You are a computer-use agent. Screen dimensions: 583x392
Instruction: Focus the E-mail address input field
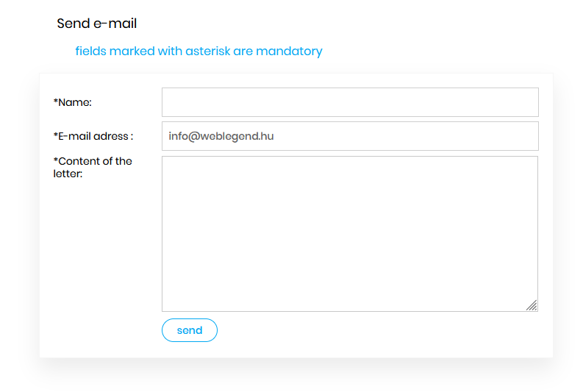[x=350, y=136]
